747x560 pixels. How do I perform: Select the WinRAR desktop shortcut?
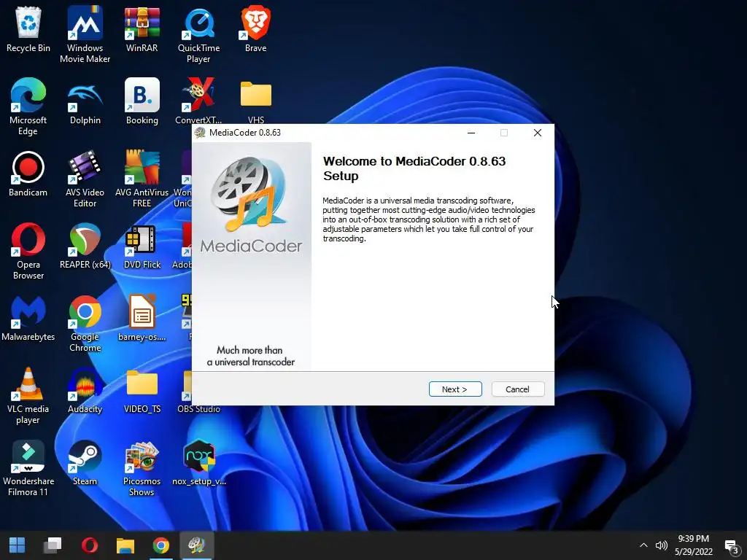[142, 28]
